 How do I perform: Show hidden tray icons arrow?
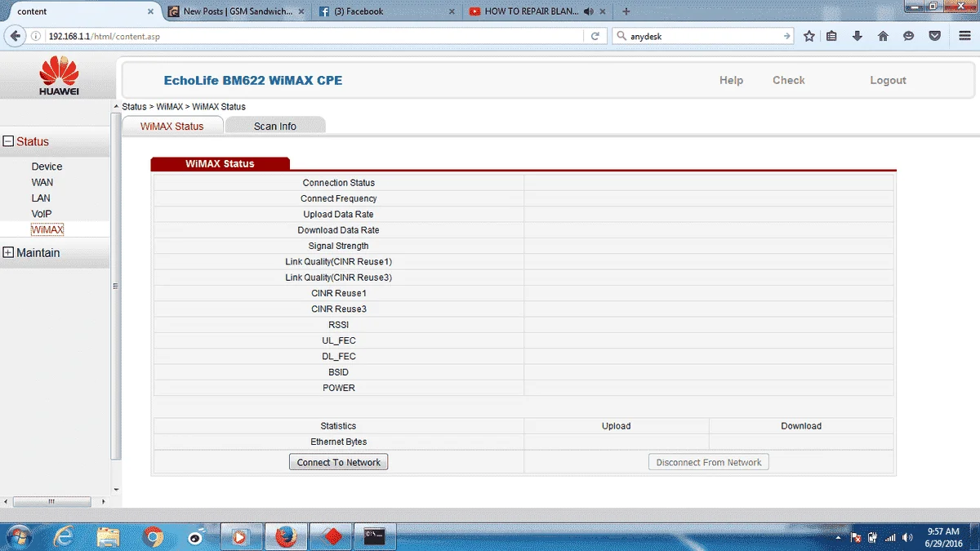pos(839,537)
